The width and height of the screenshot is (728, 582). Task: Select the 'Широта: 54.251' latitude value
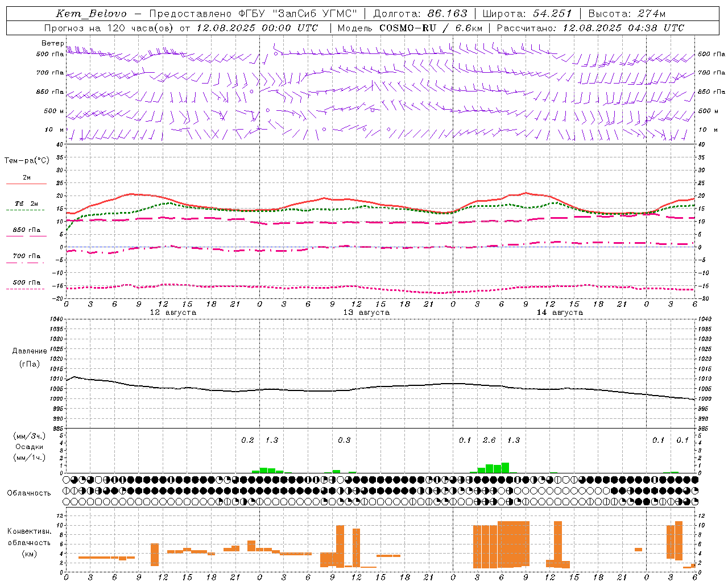[527, 14]
